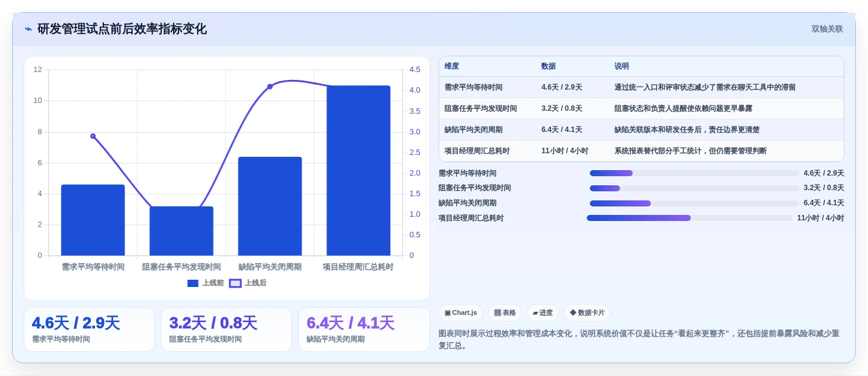Click the 缺陷平均关闭周期 progress bar
Image resolution: width=868 pixels, height=376 pixels.
[694, 203]
